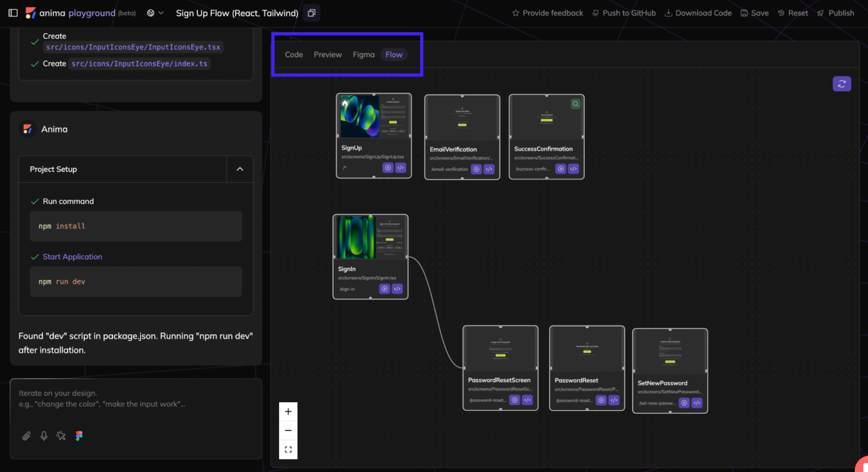The width and height of the screenshot is (868, 472).
Task: Open code view of SignUp node
Action: 400,168
